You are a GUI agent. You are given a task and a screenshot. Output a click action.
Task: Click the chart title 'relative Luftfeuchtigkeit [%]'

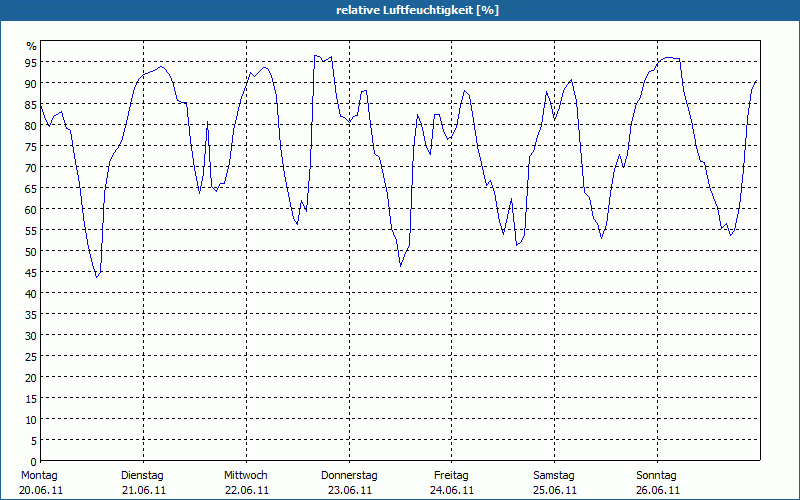(417, 10)
